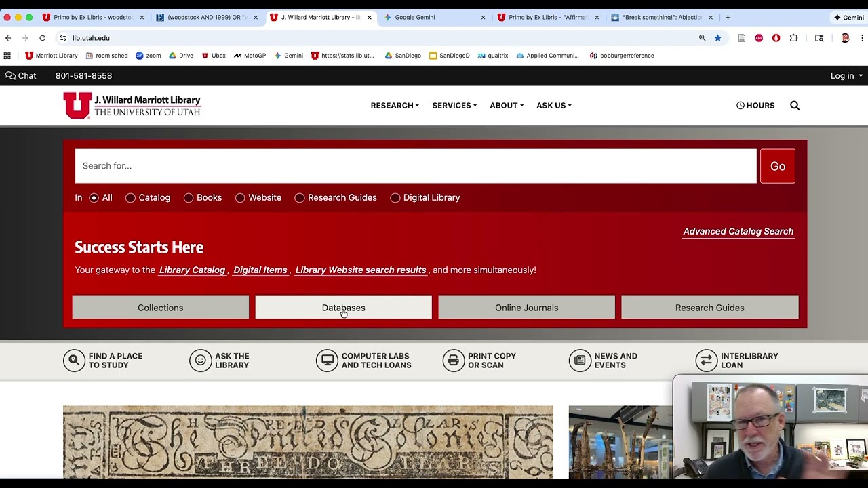The image size is (868, 488).
Task: Reload the page with refresh icon
Action: click(x=42, y=38)
